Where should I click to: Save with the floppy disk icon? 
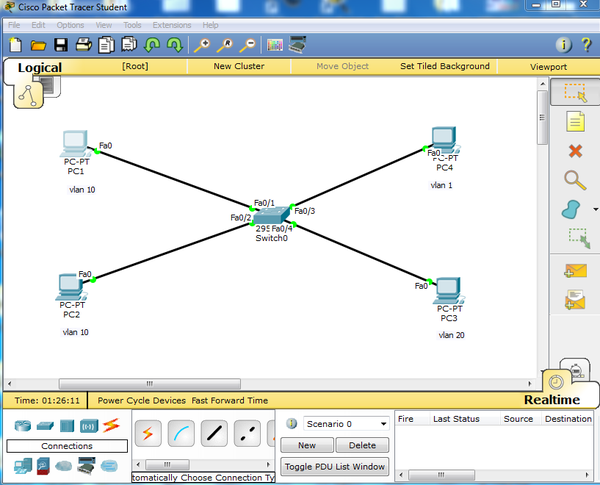click(61, 45)
